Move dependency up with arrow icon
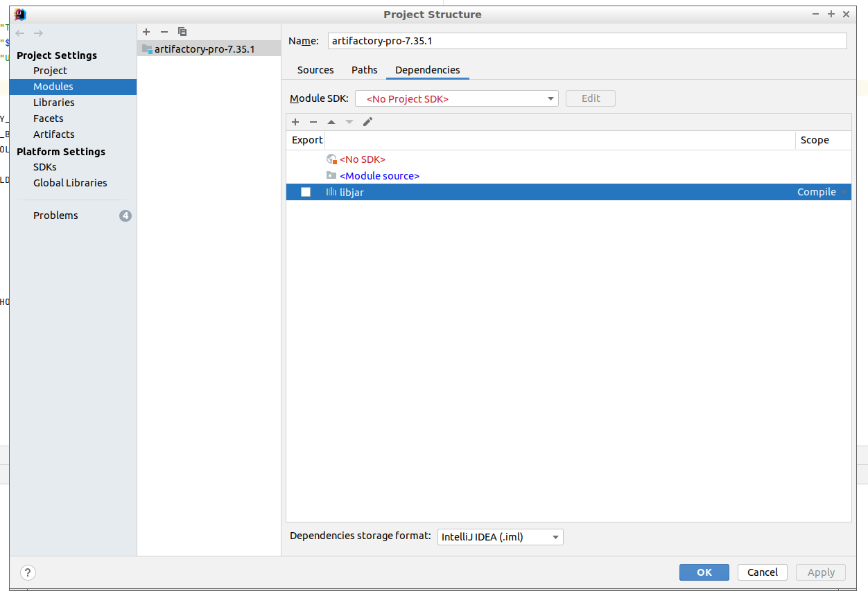 pos(331,122)
